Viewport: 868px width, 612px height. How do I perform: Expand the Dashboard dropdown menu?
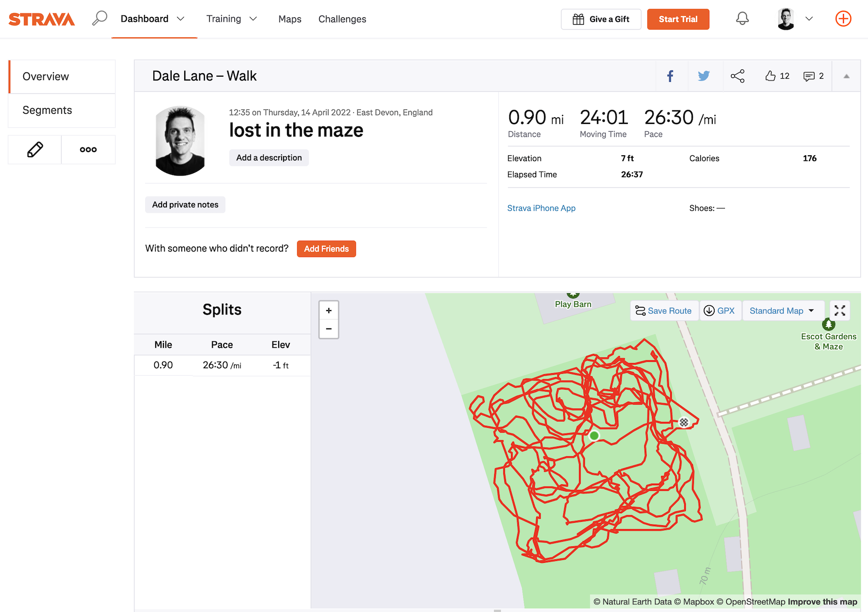(180, 19)
